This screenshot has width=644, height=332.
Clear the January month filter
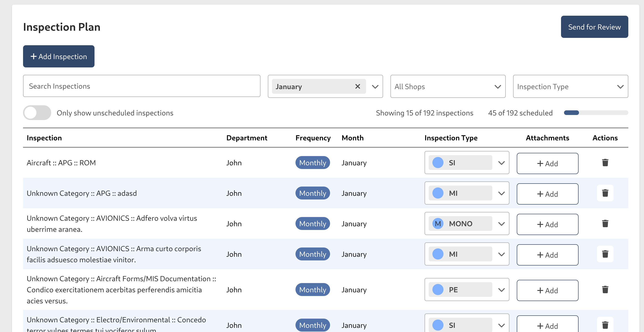point(357,86)
